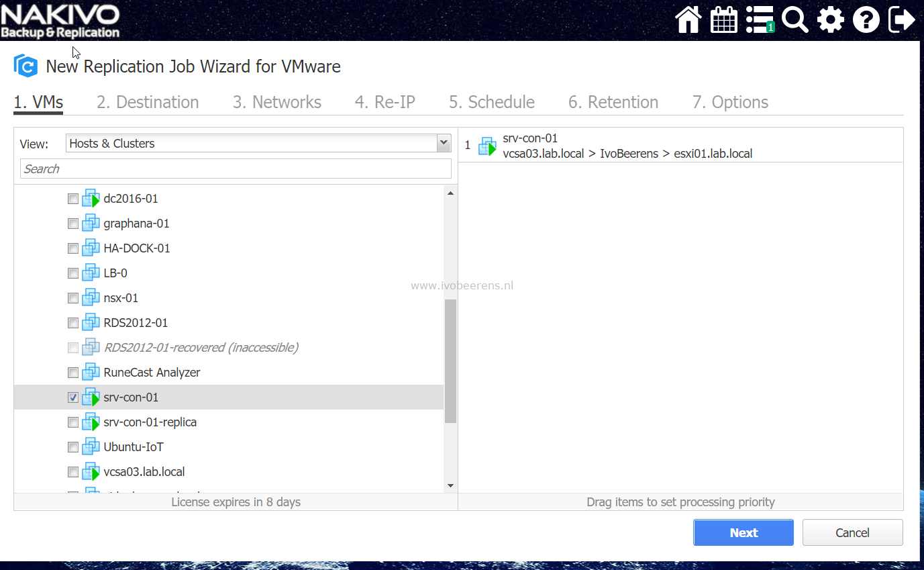Uncheck the srv-con-01 checkbox
The height and width of the screenshot is (570, 924).
coord(73,397)
